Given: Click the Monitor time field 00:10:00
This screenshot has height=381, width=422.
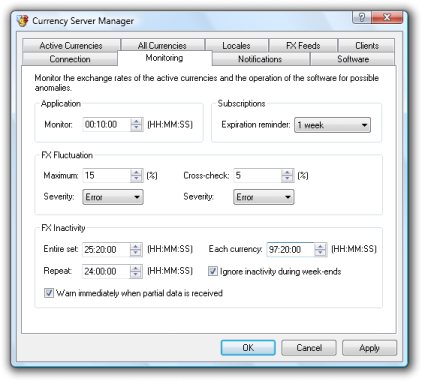Looking at the screenshot, I should coord(106,125).
